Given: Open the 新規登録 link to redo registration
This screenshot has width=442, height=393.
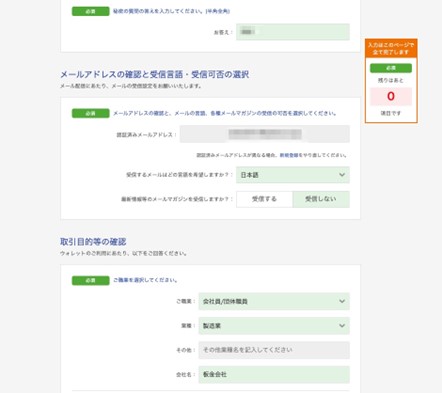Looking at the screenshot, I should (289, 155).
